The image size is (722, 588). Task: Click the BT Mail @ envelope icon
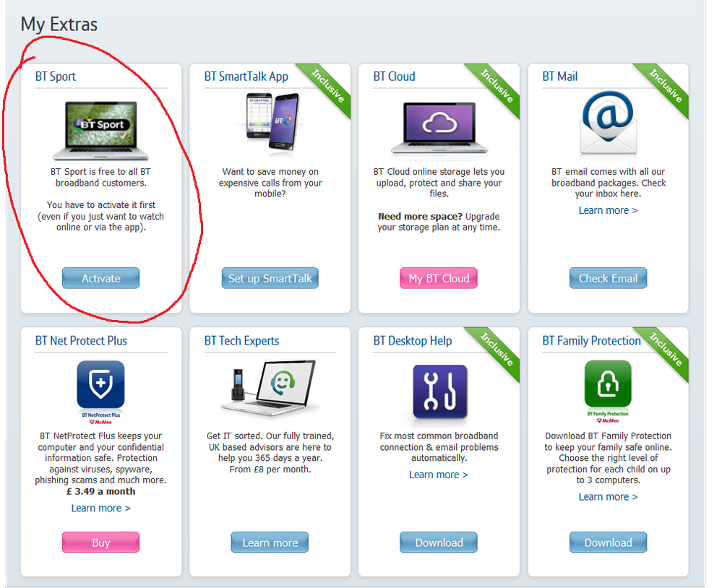(609, 124)
